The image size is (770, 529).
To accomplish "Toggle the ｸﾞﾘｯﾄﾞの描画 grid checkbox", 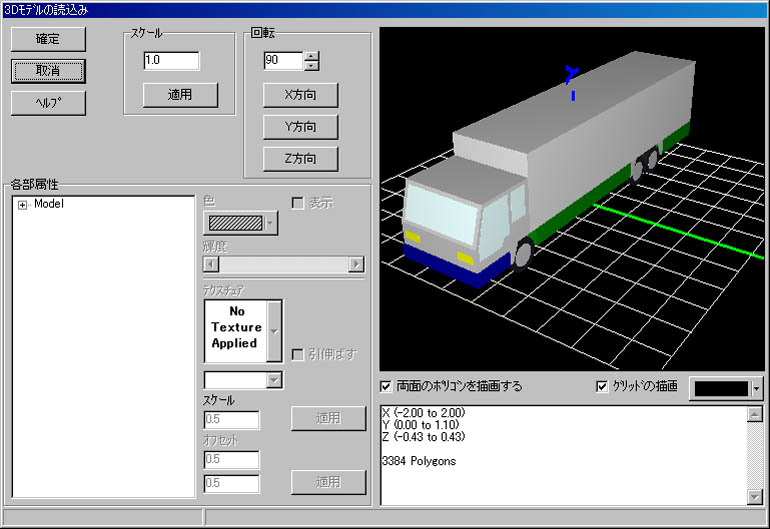I will 602,387.
